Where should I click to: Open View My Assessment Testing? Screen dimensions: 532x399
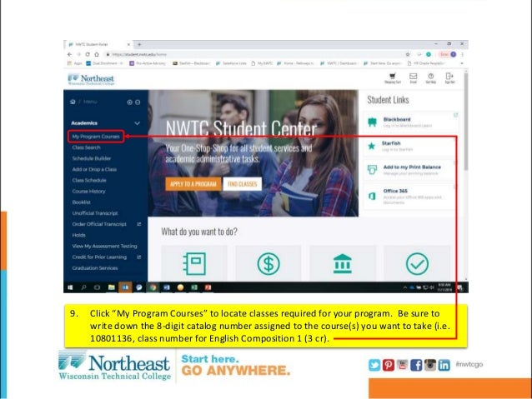click(104, 246)
